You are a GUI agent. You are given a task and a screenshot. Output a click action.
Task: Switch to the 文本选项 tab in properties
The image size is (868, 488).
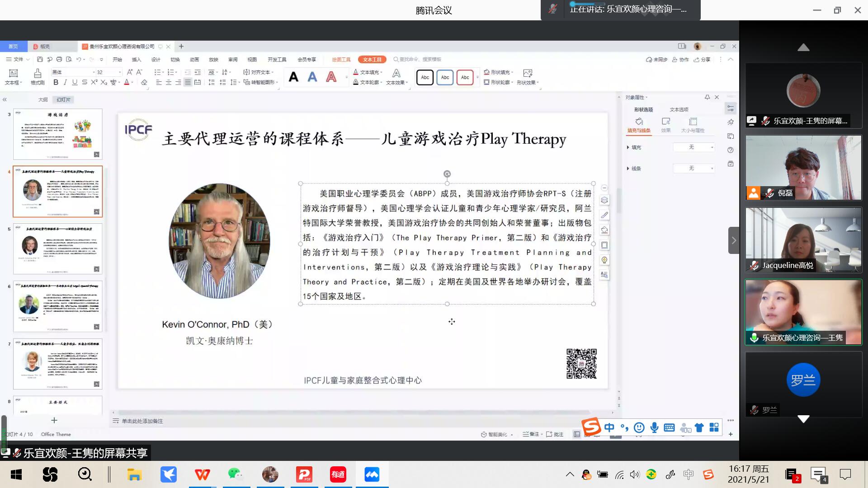(x=679, y=109)
